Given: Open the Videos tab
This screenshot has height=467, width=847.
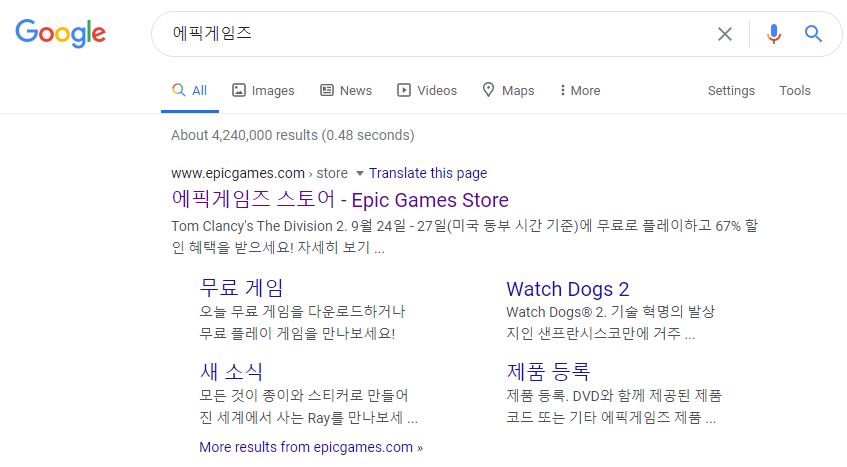Looking at the screenshot, I should coord(427,91).
